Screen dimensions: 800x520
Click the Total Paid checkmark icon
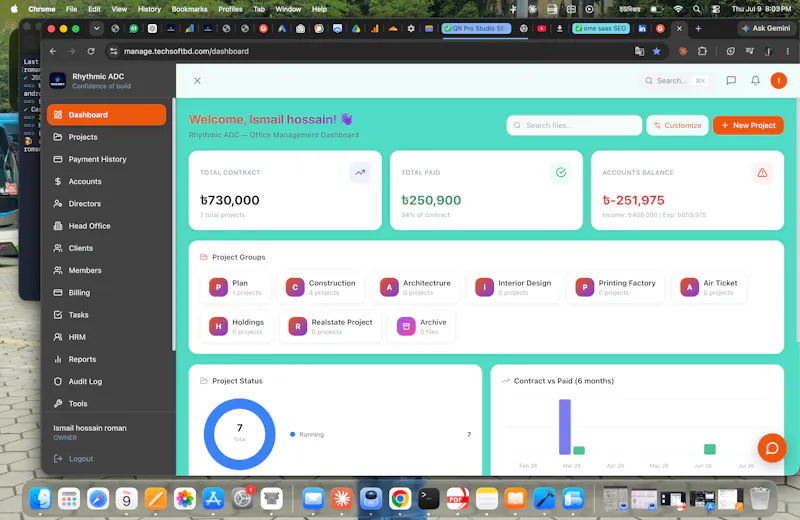[x=561, y=172]
